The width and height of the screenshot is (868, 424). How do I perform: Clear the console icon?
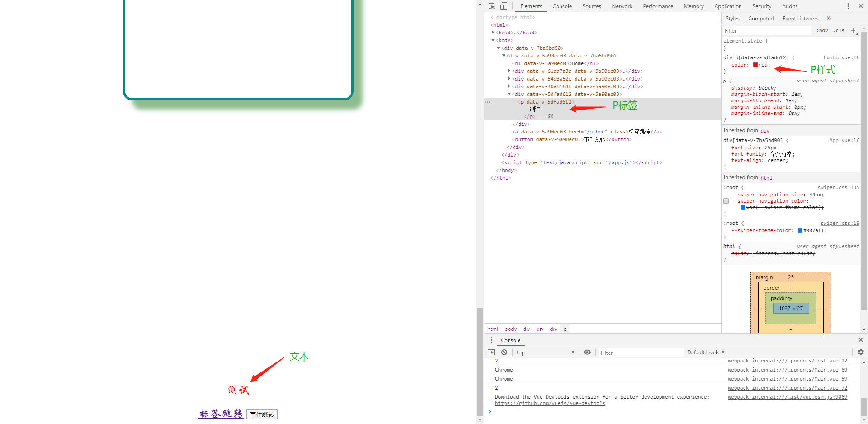click(x=504, y=353)
